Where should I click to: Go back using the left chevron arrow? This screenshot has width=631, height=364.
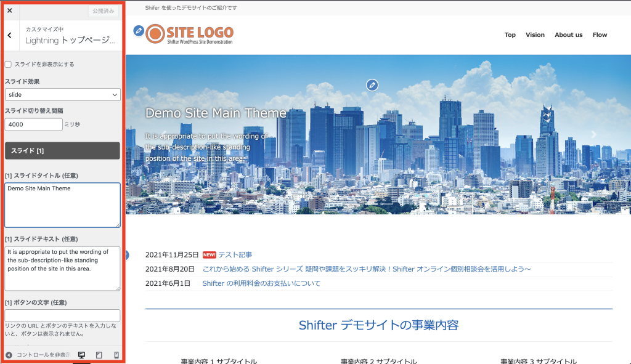[9, 35]
